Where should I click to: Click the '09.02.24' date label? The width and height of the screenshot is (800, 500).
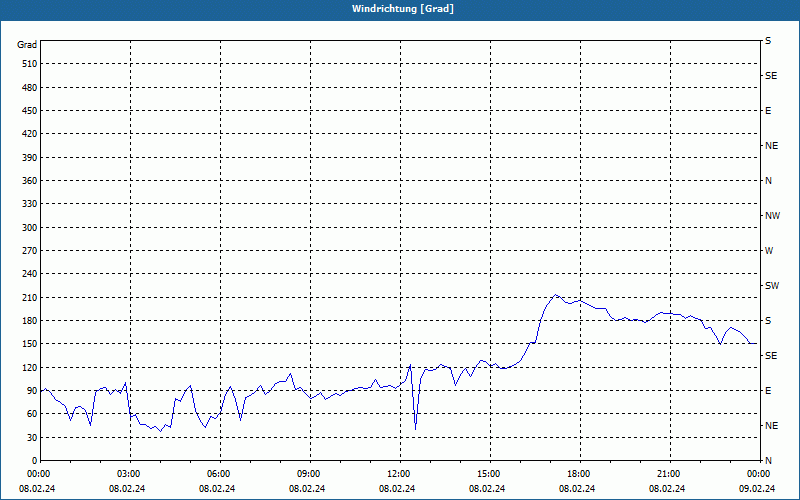coord(757,488)
